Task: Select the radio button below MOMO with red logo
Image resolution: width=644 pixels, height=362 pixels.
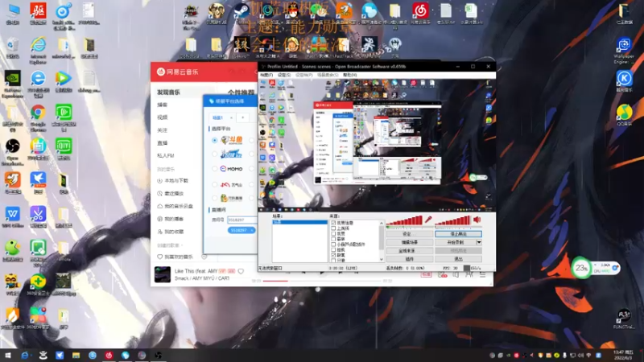Action: coord(214,185)
